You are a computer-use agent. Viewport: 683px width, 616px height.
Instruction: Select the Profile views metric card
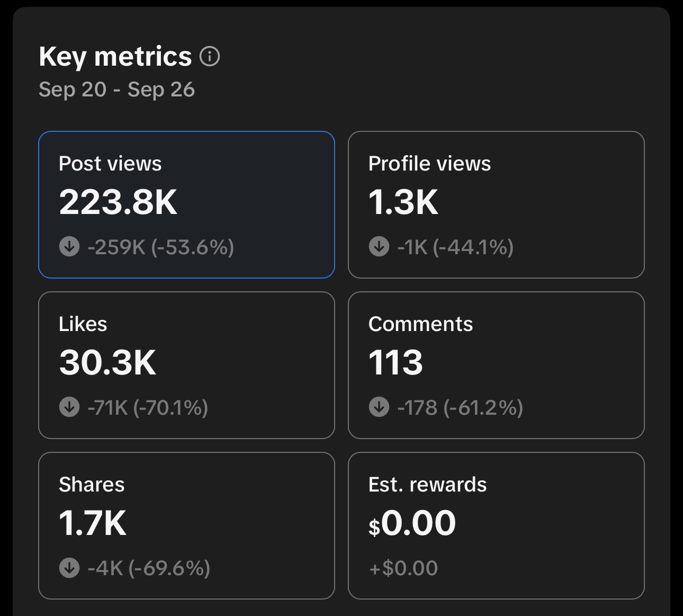(x=496, y=204)
